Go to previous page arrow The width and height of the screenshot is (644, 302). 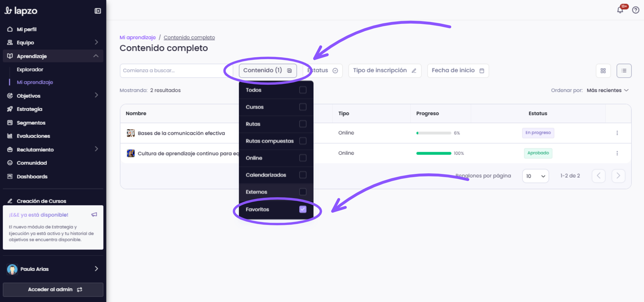point(599,176)
